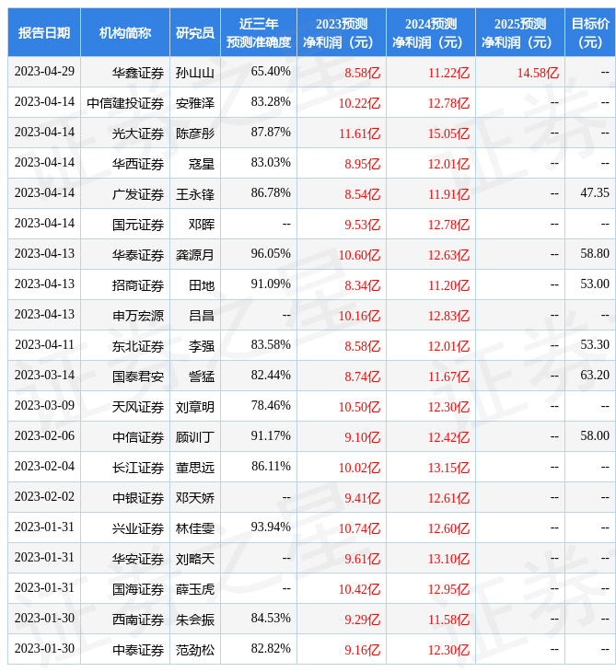Click the 65.40% accuracy value
Image resolution: width=616 pixels, height=672 pixels.
pyautogui.click(x=271, y=71)
